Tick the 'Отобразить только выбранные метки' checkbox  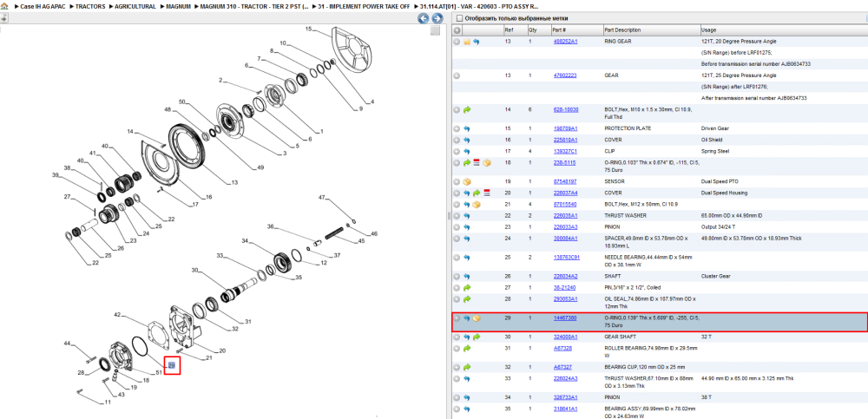[458, 18]
